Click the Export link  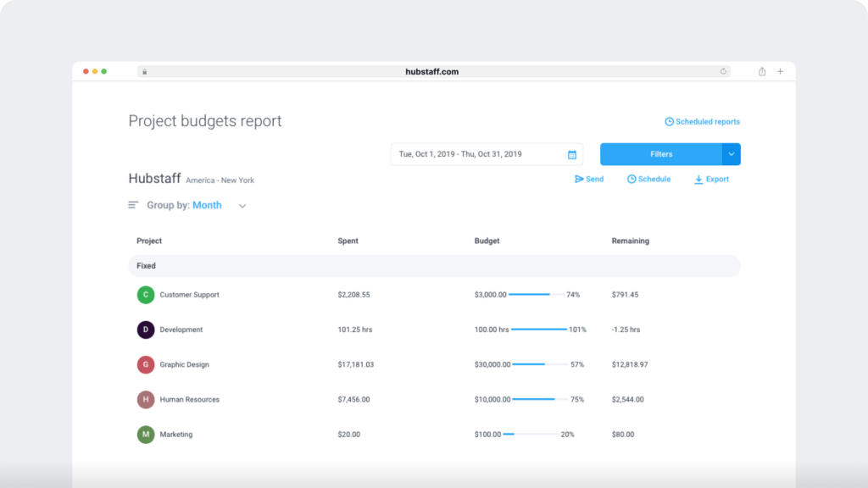[x=716, y=179]
